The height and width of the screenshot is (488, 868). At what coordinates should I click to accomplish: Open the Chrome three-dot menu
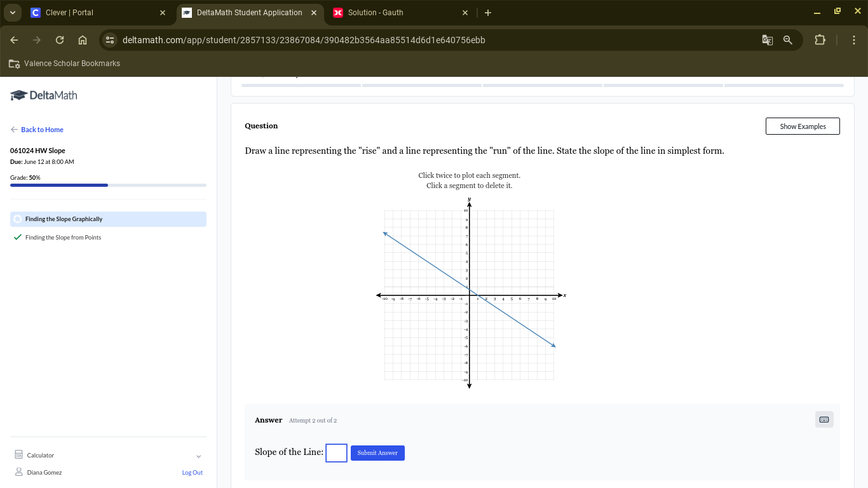853,40
